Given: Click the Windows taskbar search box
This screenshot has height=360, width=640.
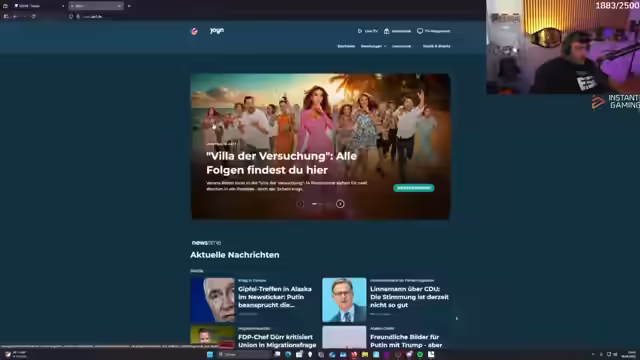Looking at the screenshot, I should click(x=244, y=354).
